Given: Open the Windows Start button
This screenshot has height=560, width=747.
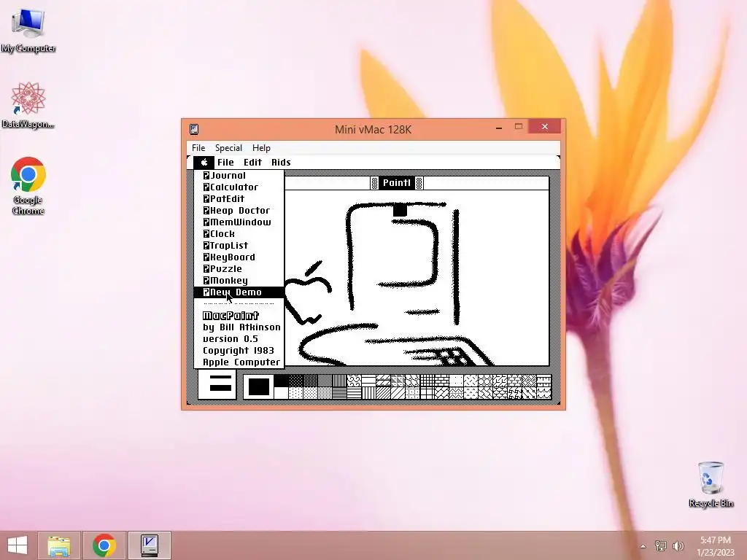Looking at the screenshot, I should (x=18, y=545).
